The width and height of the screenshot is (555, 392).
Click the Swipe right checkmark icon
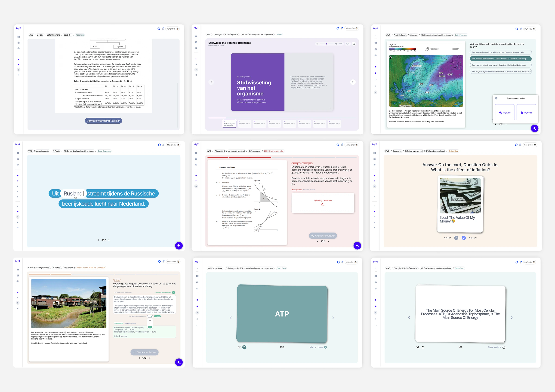click(x=464, y=238)
